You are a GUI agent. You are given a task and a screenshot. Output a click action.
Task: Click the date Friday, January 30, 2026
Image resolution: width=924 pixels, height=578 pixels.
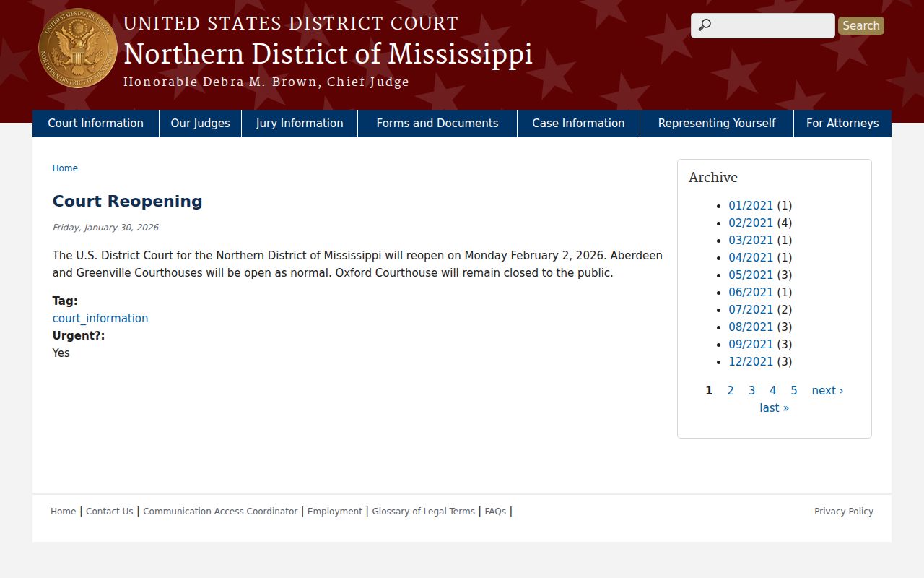click(105, 228)
